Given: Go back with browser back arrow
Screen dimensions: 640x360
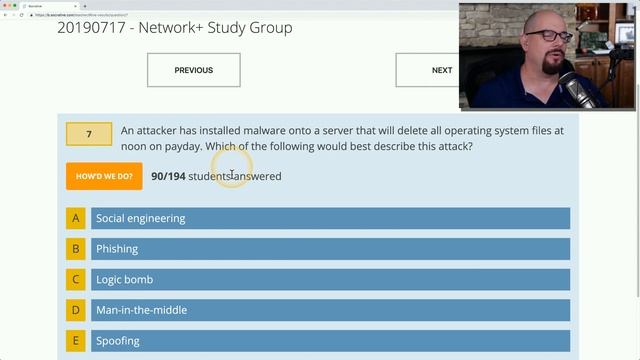Looking at the screenshot, I should click(5, 15).
